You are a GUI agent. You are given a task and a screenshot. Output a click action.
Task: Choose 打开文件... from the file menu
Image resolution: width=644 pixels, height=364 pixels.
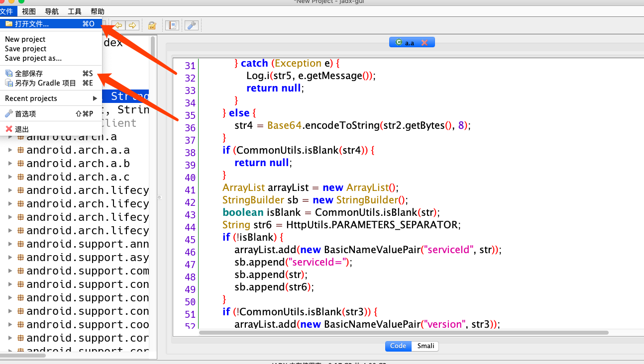(x=51, y=24)
